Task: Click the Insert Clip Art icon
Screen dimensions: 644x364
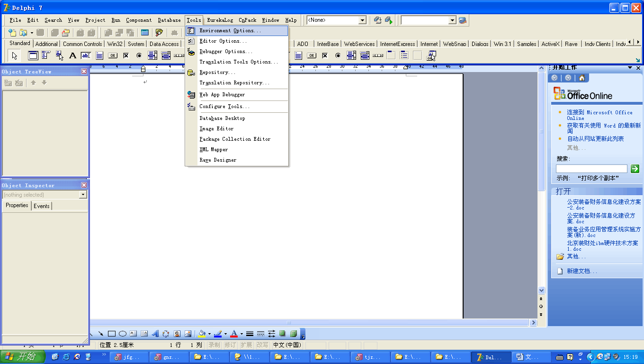Action: [x=177, y=334]
